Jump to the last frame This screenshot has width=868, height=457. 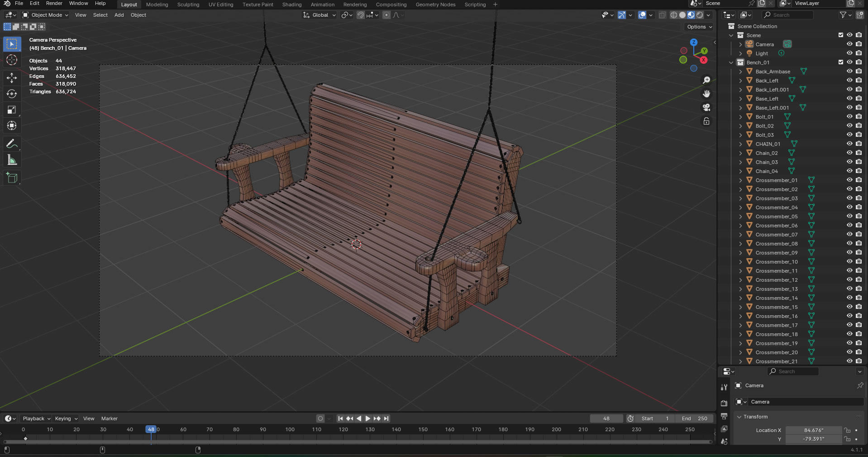[386, 419]
